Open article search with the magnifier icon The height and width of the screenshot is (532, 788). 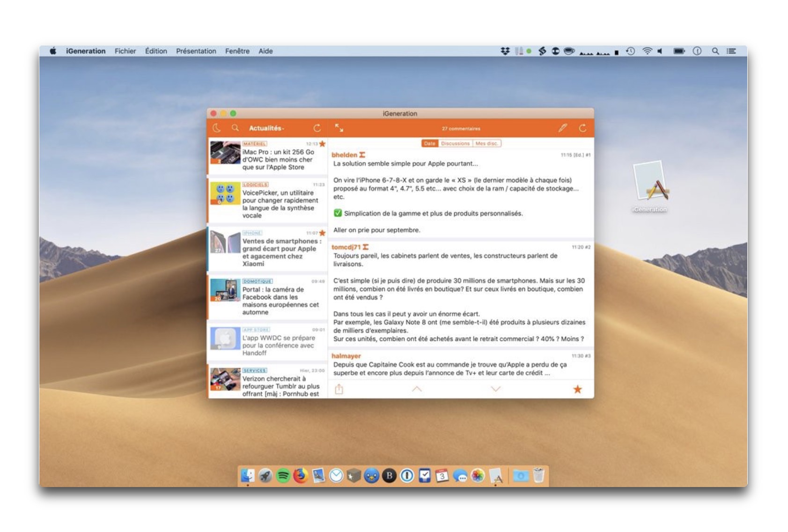click(x=235, y=128)
